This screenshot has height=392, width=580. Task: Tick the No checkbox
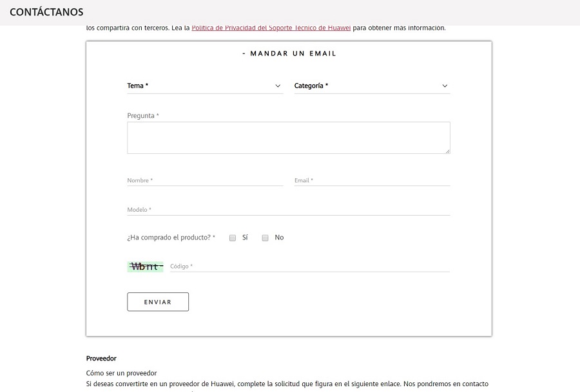[x=265, y=238]
